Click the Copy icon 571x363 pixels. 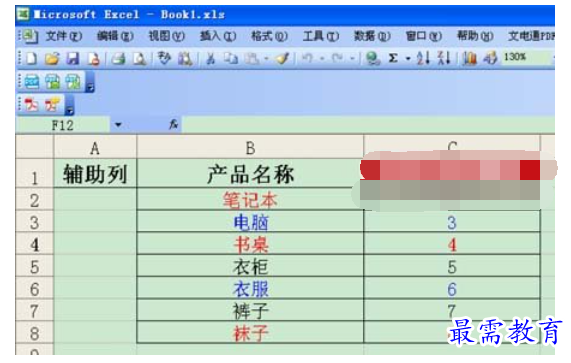click(231, 58)
